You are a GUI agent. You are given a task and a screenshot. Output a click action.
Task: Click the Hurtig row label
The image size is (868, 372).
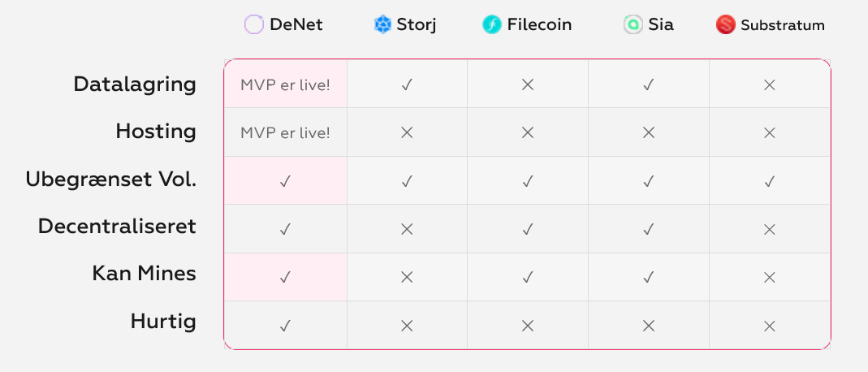163,322
